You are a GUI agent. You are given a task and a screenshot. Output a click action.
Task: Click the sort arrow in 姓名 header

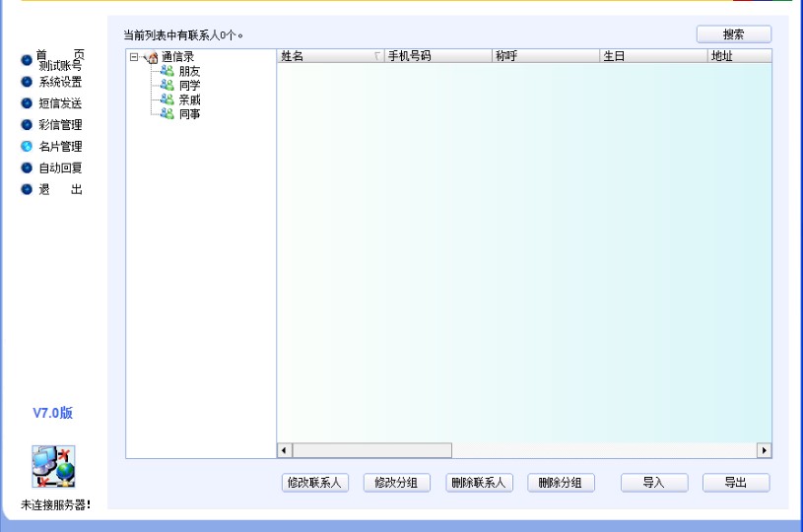(x=377, y=56)
